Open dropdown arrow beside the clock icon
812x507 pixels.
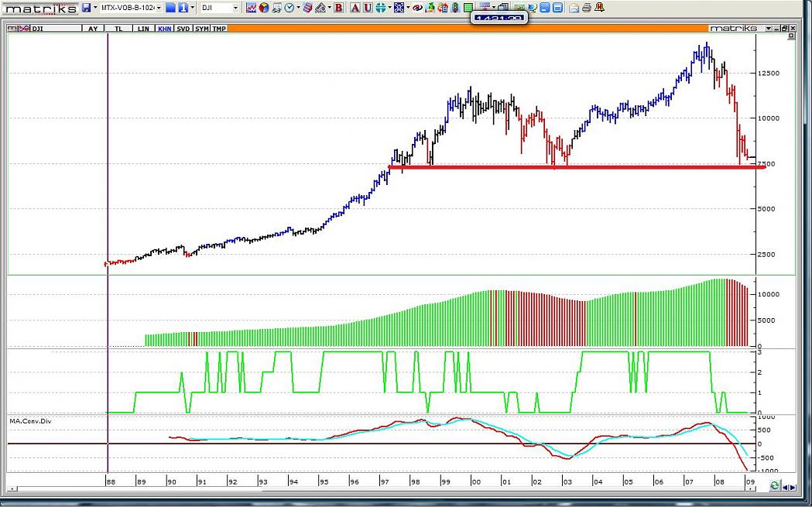coord(297,8)
